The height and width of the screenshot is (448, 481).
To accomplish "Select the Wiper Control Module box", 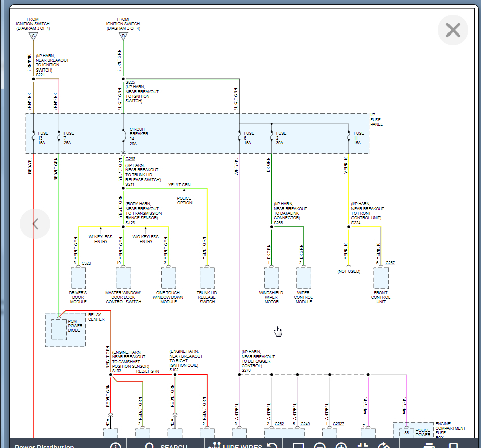I will click(x=304, y=279).
